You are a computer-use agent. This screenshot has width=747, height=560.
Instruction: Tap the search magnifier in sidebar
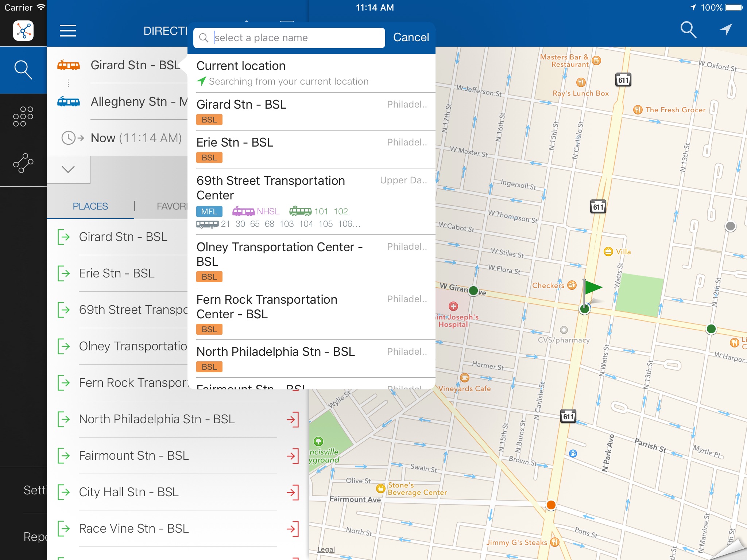(x=23, y=70)
